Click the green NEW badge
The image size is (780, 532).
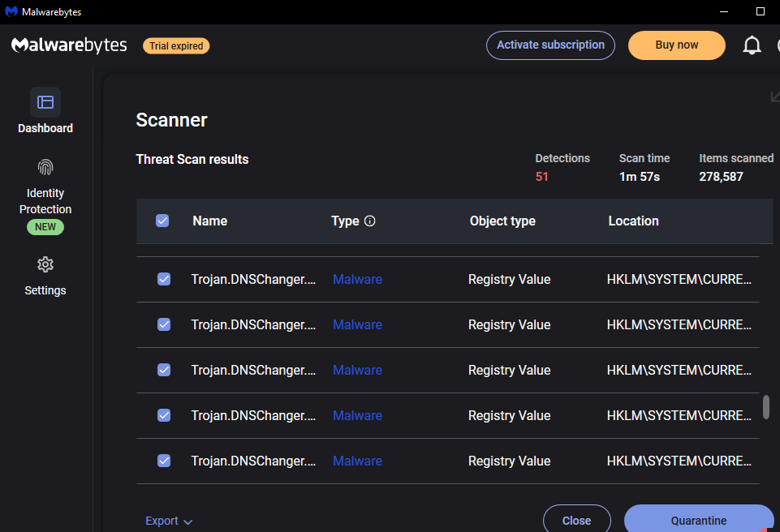pyautogui.click(x=45, y=227)
